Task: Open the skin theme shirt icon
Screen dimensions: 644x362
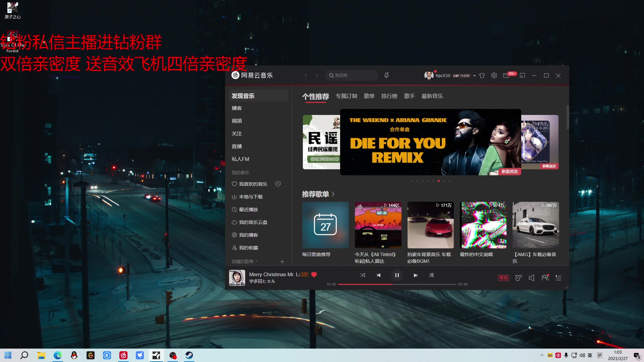Action: pyautogui.click(x=482, y=76)
